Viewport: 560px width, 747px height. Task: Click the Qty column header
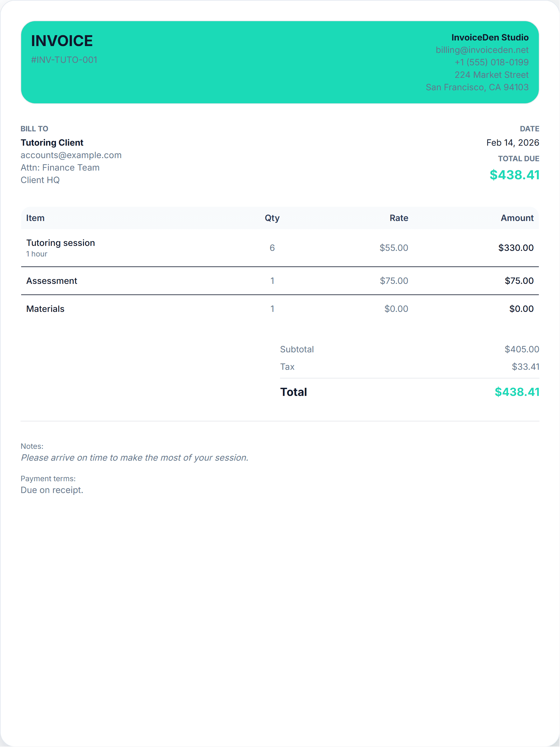272,218
